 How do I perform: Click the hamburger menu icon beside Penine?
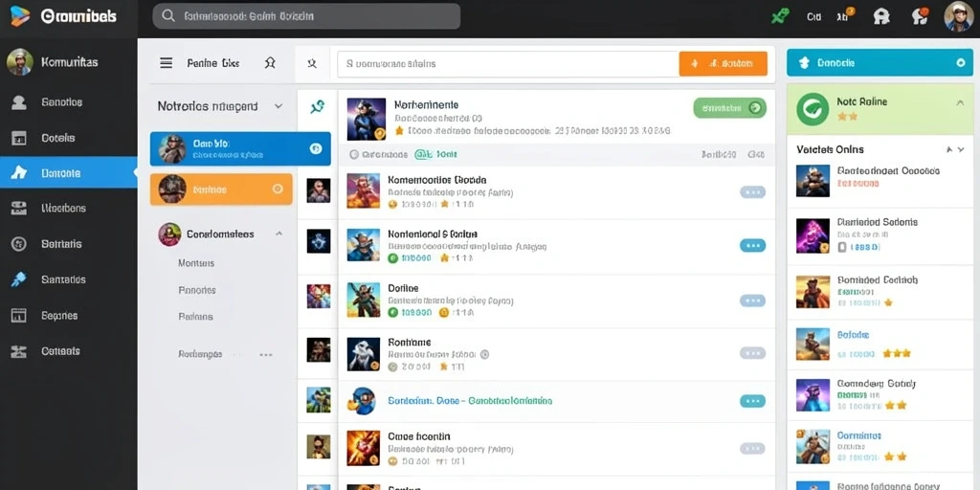coord(166,63)
